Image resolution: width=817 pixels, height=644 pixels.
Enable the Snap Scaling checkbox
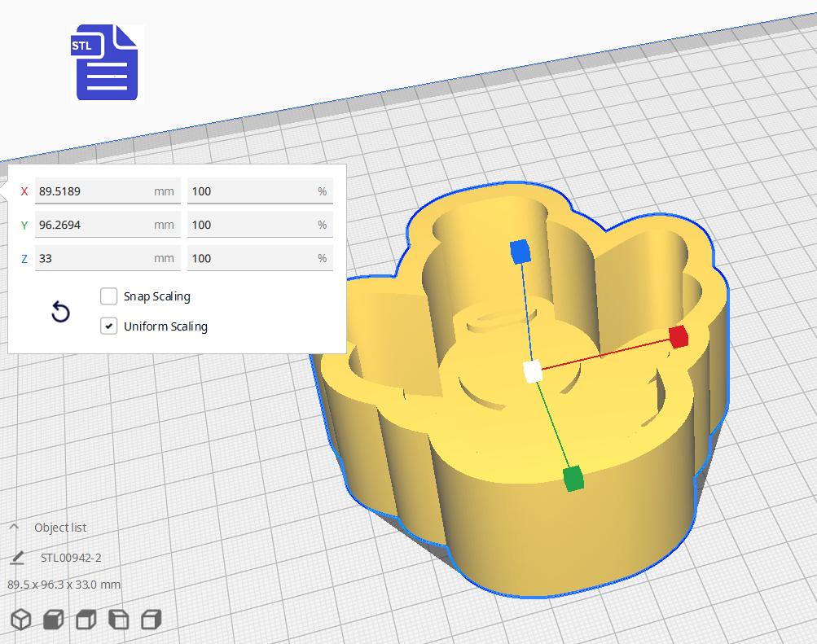pos(108,296)
